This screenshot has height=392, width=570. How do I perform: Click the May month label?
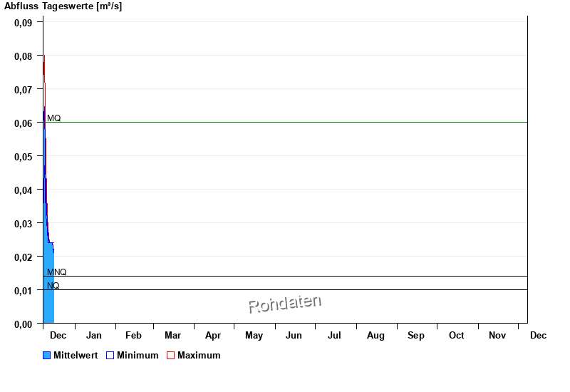click(x=254, y=335)
